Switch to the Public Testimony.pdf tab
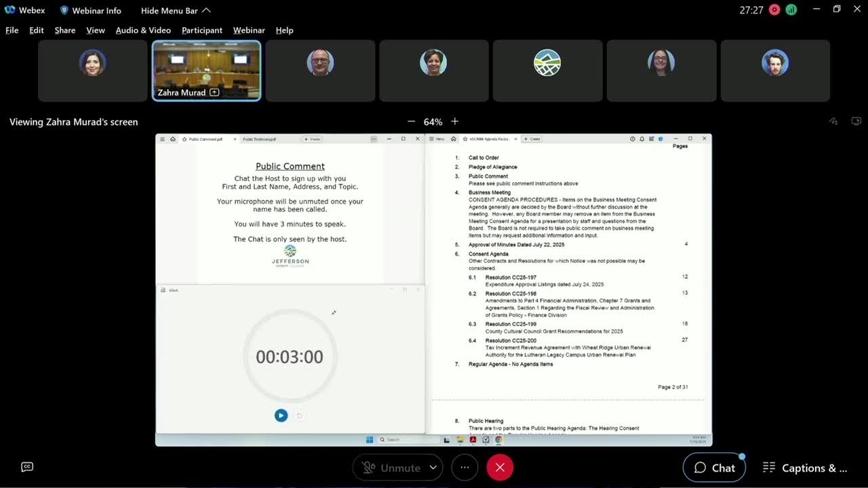The height and width of the screenshot is (488, 868). click(x=260, y=139)
